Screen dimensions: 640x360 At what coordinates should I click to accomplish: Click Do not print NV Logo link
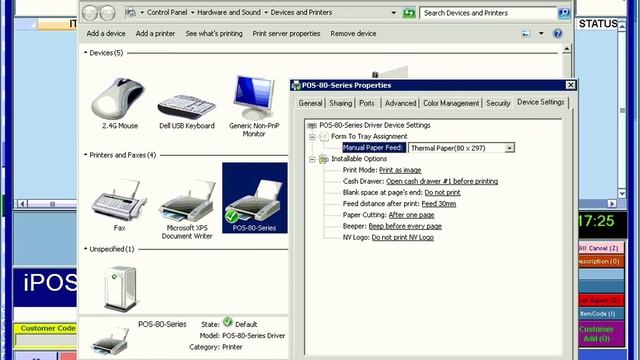402,238
